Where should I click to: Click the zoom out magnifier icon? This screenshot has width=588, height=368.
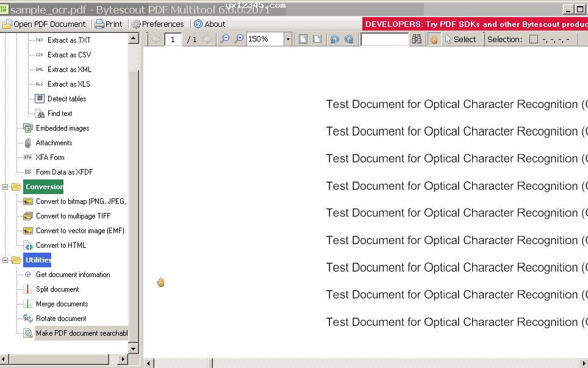pyautogui.click(x=225, y=39)
